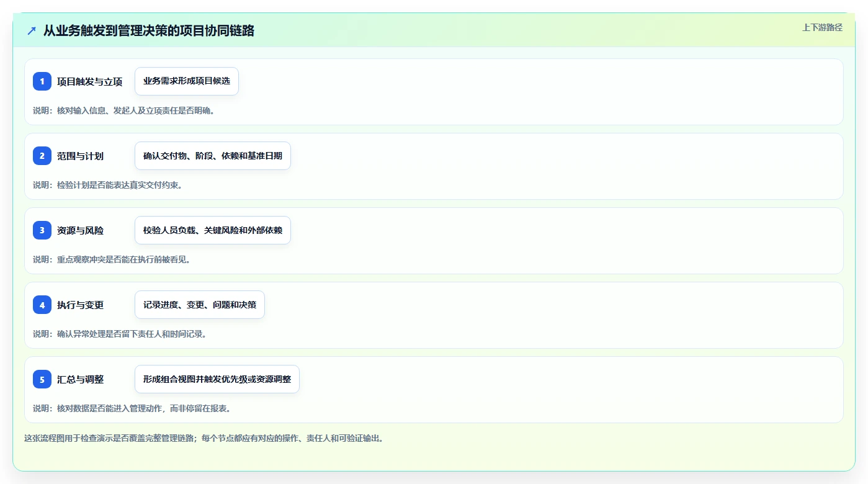
Task: Click the note 确认异常处理是否留下责任人和时间记录
Action: coord(119,334)
